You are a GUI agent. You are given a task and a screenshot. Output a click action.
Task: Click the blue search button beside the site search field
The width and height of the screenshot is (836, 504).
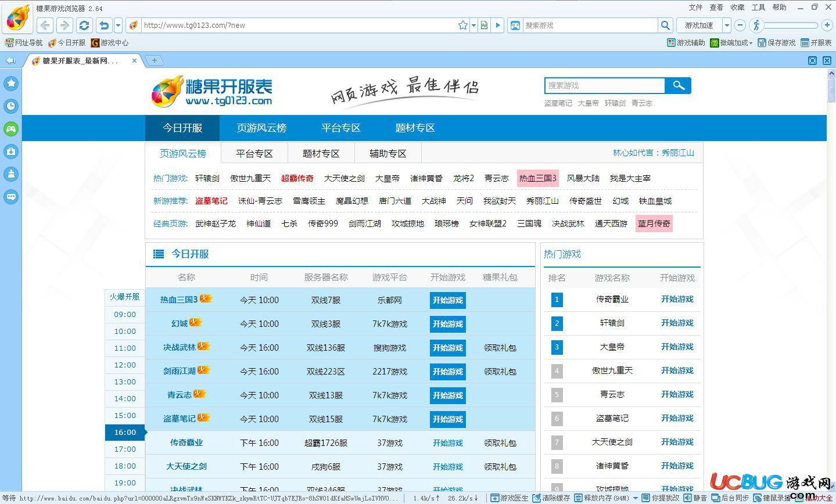click(679, 85)
